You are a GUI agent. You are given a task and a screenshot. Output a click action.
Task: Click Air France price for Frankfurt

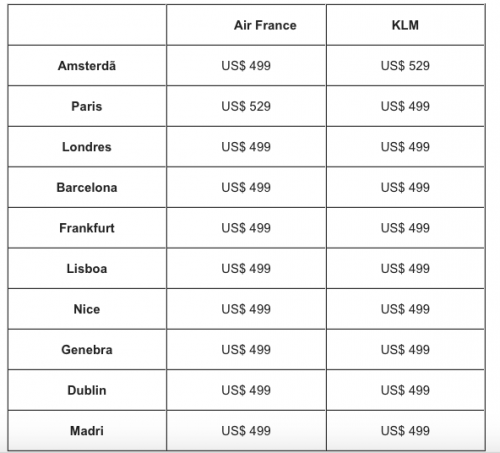pos(246,228)
